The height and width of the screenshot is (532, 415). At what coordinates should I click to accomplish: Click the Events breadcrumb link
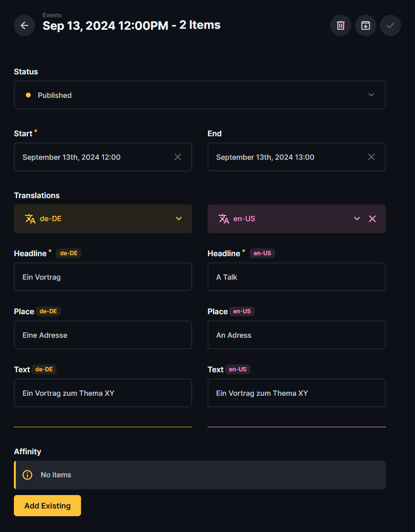52,15
